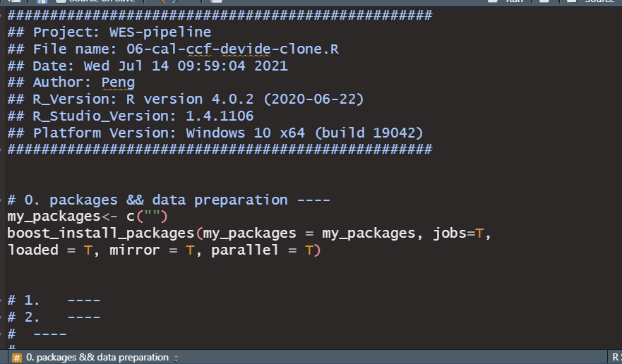This screenshot has height=364, width=622.
Task: Collapse the '# 2.' section fold arrow
Action: (1, 317)
